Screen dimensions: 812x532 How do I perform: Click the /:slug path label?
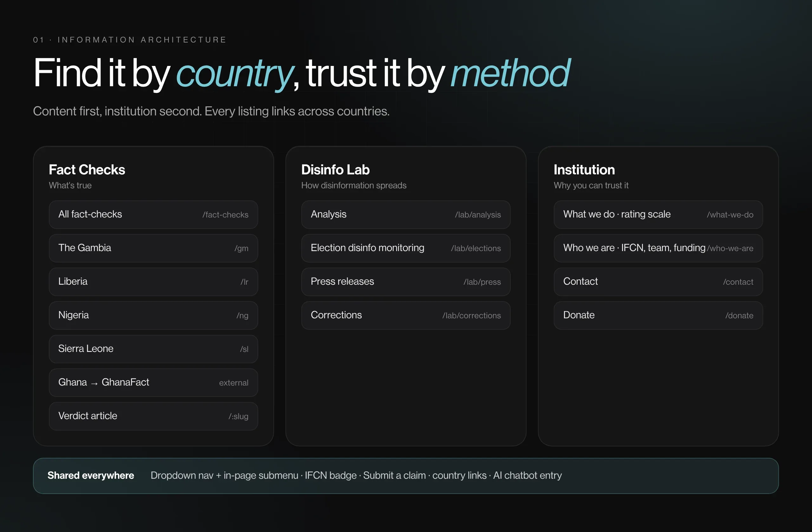[239, 416]
